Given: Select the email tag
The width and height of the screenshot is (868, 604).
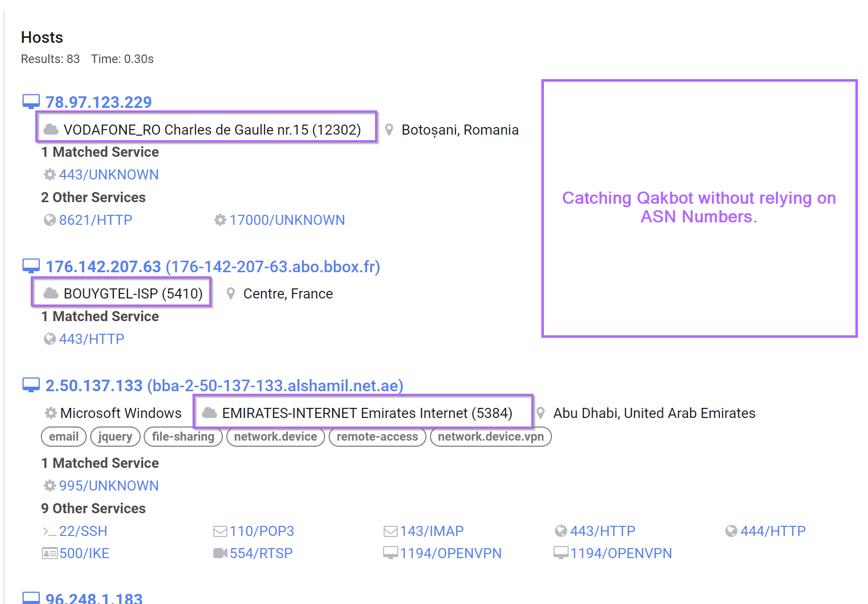Looking at the screenshot, I should 64,437.
